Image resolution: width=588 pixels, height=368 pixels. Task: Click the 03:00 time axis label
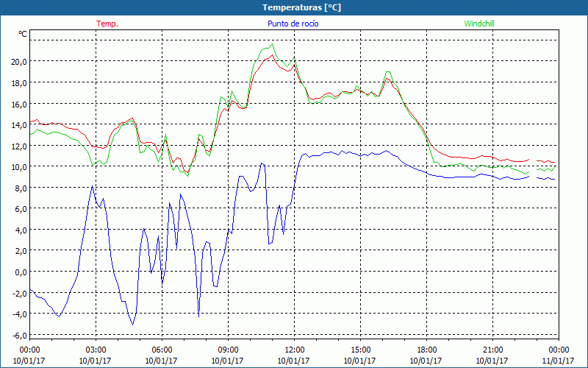click(96, 350)
